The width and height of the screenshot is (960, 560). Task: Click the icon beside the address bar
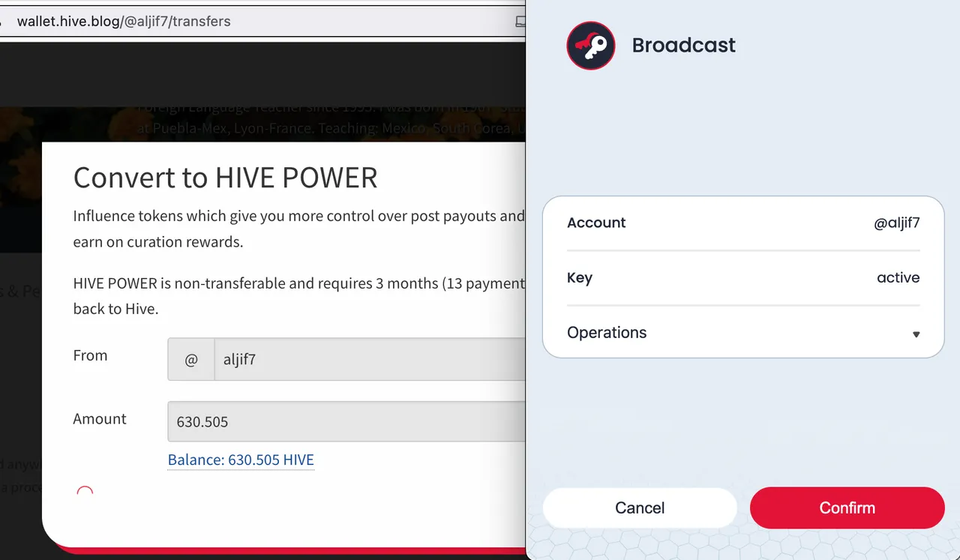(520, 22)
